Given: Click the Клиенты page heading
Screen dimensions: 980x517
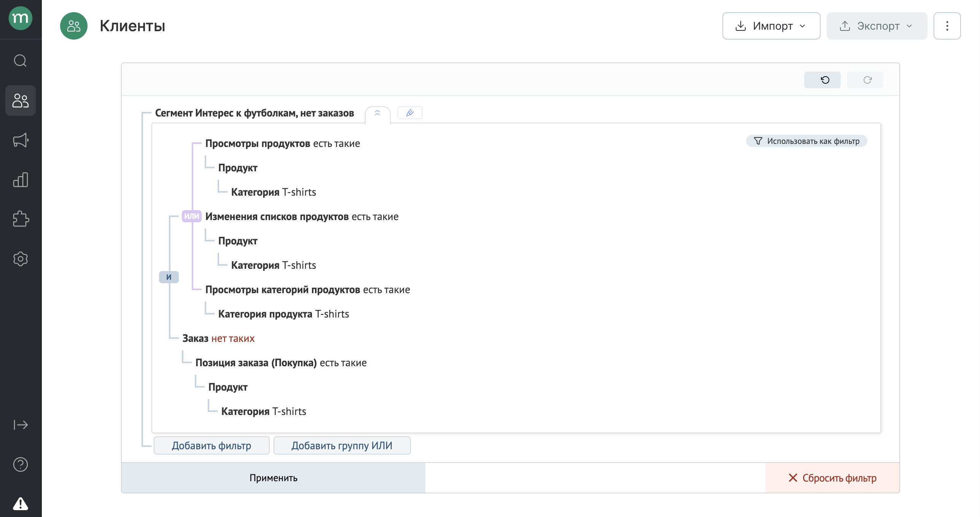Looking at the screenshot, I should click(132, 26).
